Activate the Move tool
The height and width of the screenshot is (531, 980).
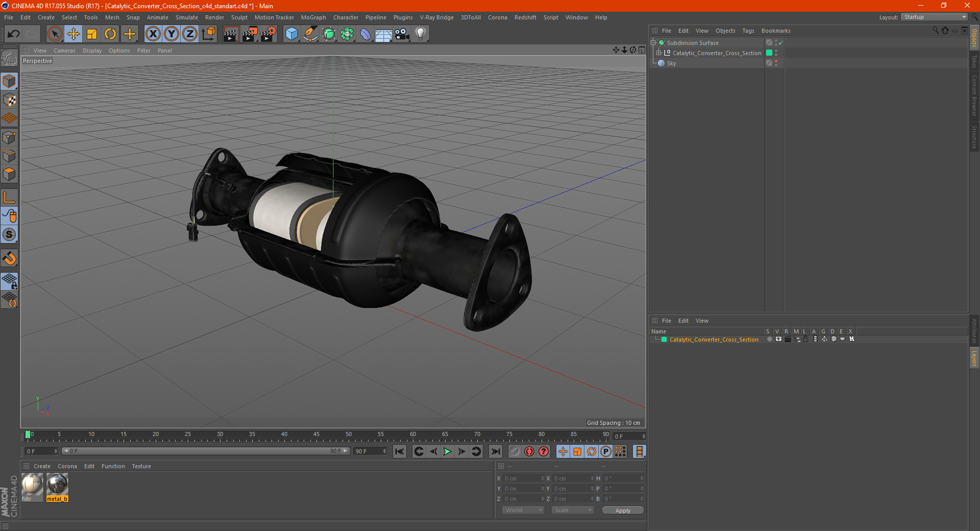(73, 34)
